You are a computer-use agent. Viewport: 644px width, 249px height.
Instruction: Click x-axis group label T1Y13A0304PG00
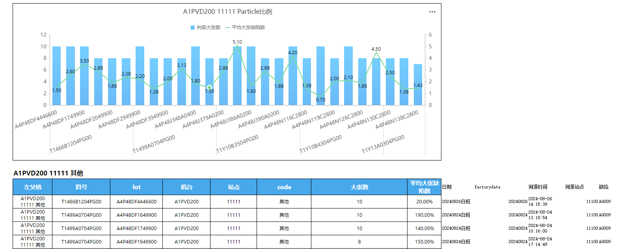tap(383, 144)
